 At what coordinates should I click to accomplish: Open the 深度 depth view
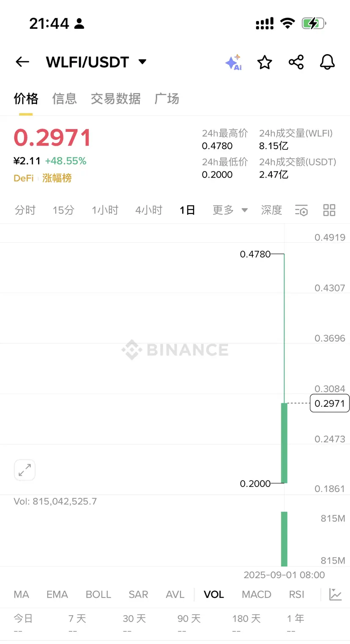(271, 210)
